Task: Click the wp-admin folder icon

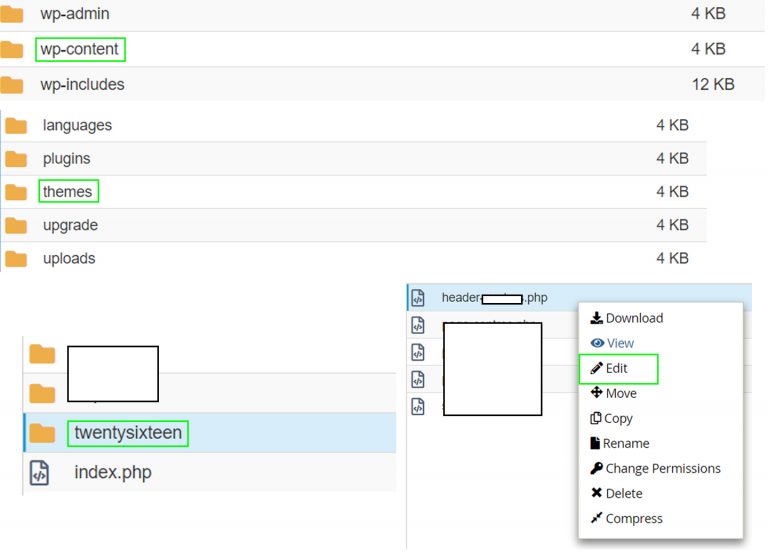Action: 12,15
